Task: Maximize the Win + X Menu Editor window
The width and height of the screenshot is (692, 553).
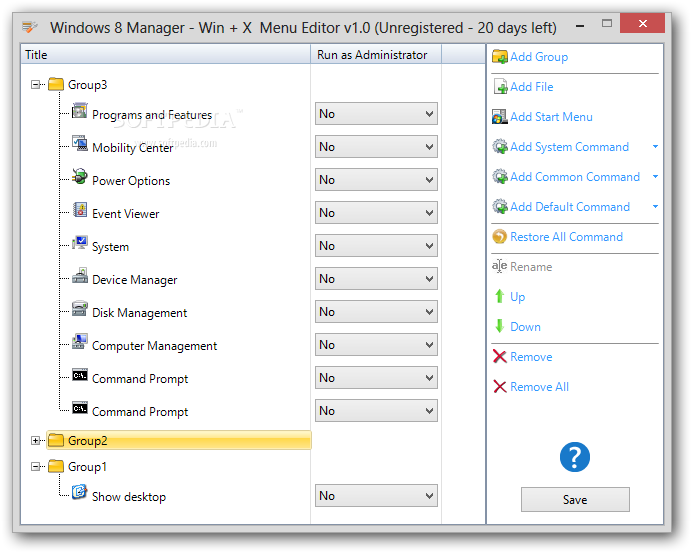Action: pyautogui.click(x=607, y=23)
